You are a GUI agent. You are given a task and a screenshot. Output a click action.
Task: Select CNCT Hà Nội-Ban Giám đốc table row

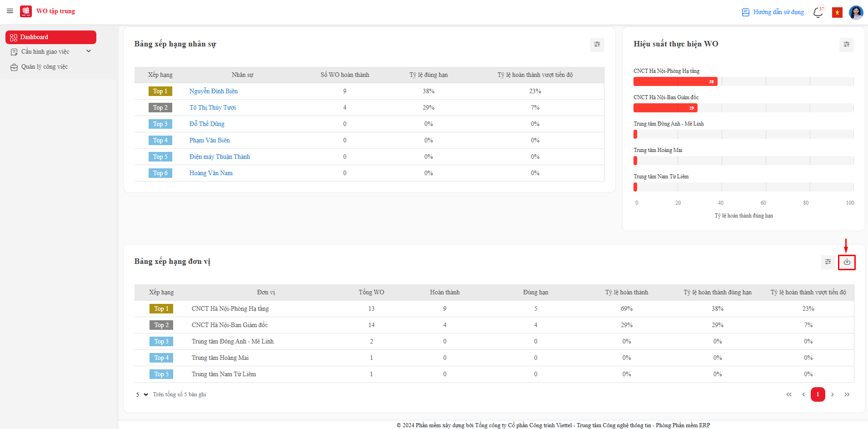(494, 325)
